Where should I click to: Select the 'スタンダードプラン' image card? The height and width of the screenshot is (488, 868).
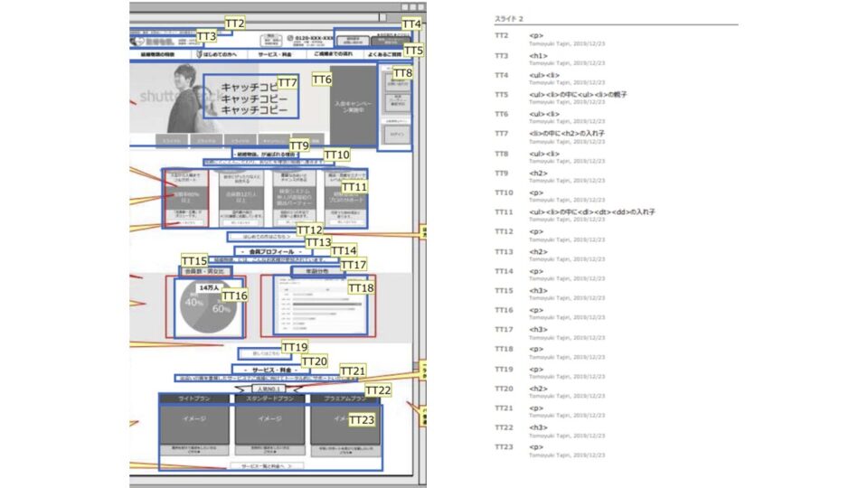click(269, 420)
